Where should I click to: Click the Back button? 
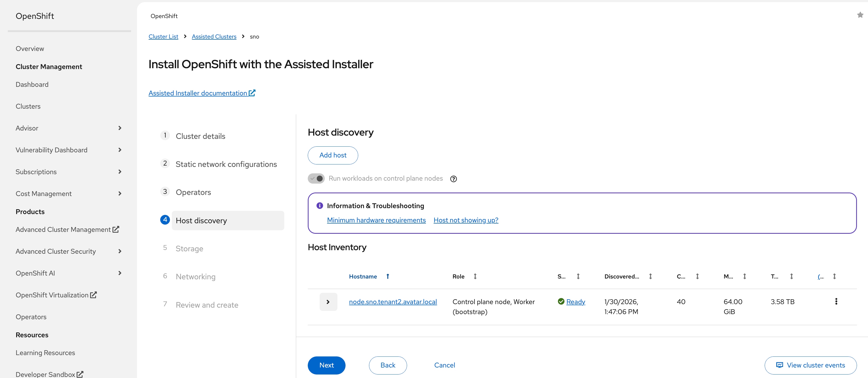coord(388,365)
